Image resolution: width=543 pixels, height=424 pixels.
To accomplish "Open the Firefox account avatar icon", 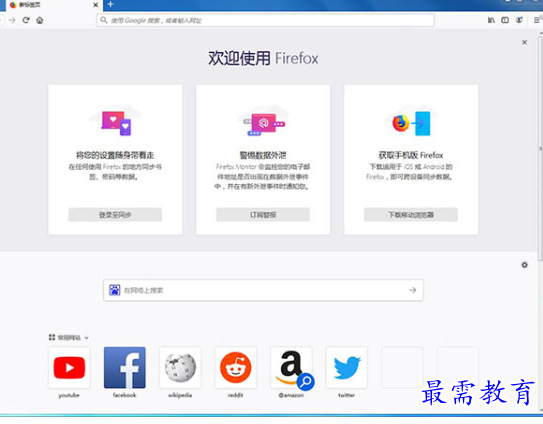I will [x=519, y=20].
